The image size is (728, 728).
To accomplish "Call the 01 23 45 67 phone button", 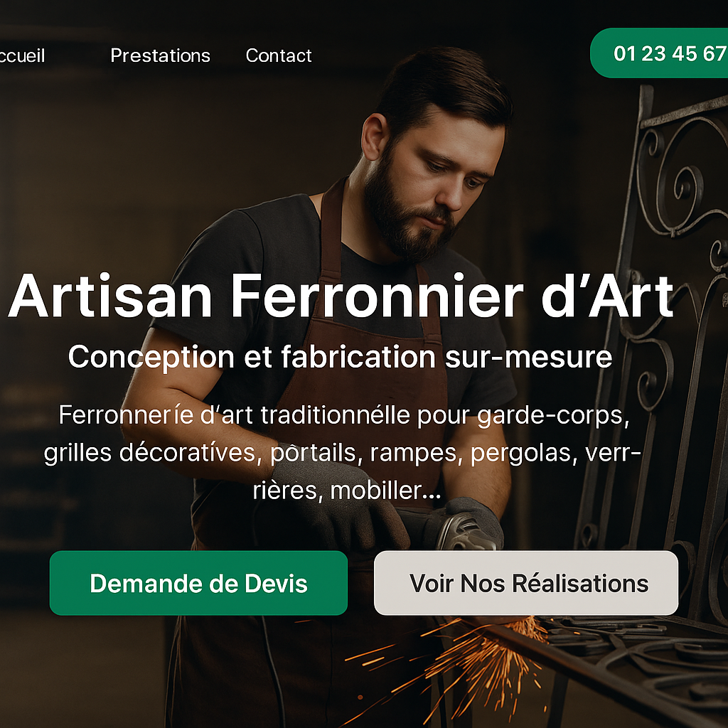I will pyautogui.click(x=659, y=53).
